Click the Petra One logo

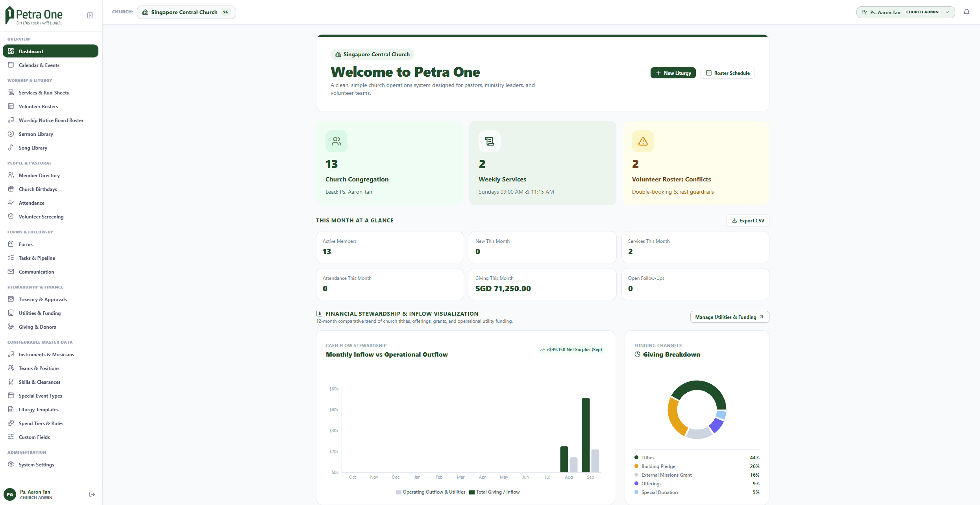[x=34, y=16]
